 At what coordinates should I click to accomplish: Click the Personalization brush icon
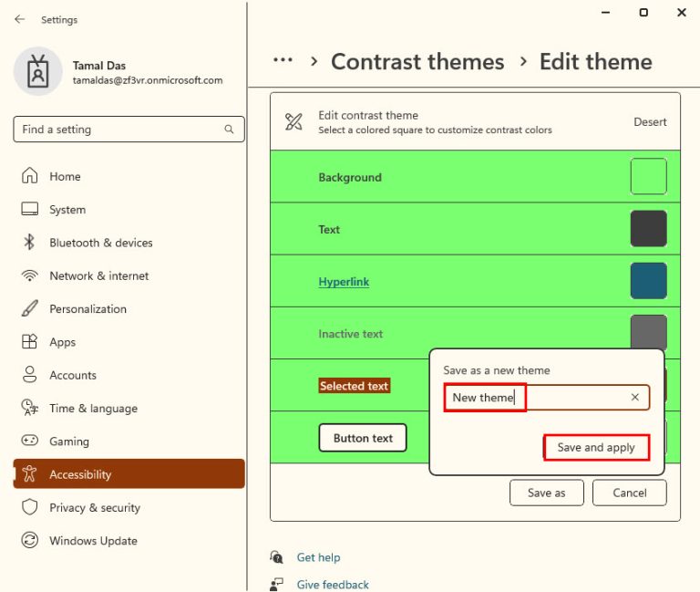[x=29, y=308]
